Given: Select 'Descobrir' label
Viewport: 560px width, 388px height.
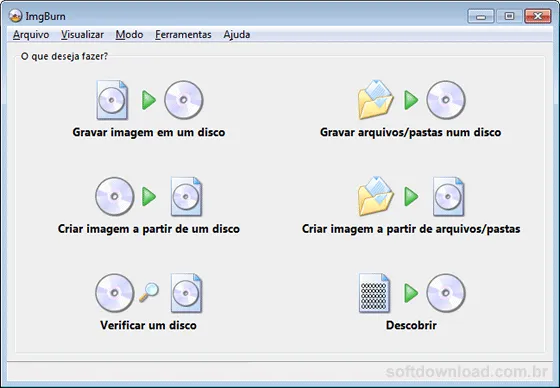Looking at the screenshot, I should [x=411, y=325].
